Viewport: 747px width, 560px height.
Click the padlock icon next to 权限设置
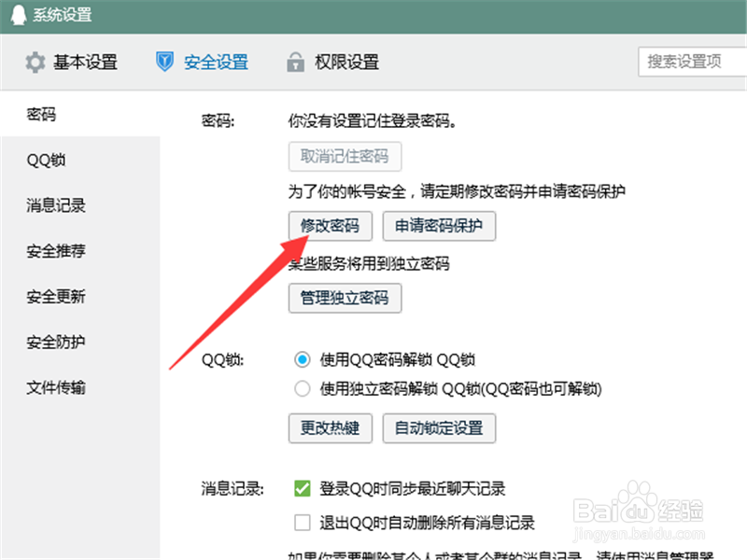[295, 62]
